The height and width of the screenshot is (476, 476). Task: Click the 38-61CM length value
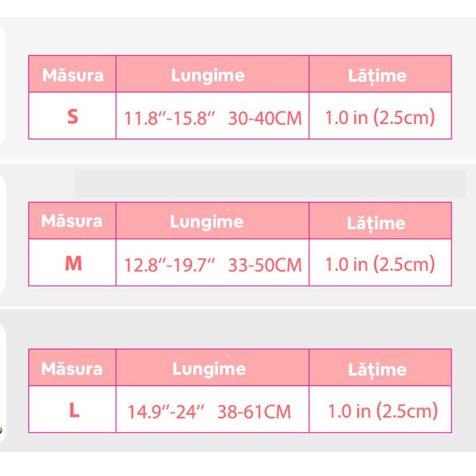tap(254, 412)
